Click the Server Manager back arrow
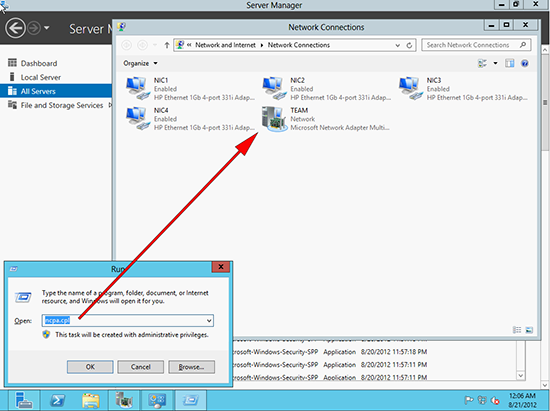550x411 pixels. click(x=15, y=28)
